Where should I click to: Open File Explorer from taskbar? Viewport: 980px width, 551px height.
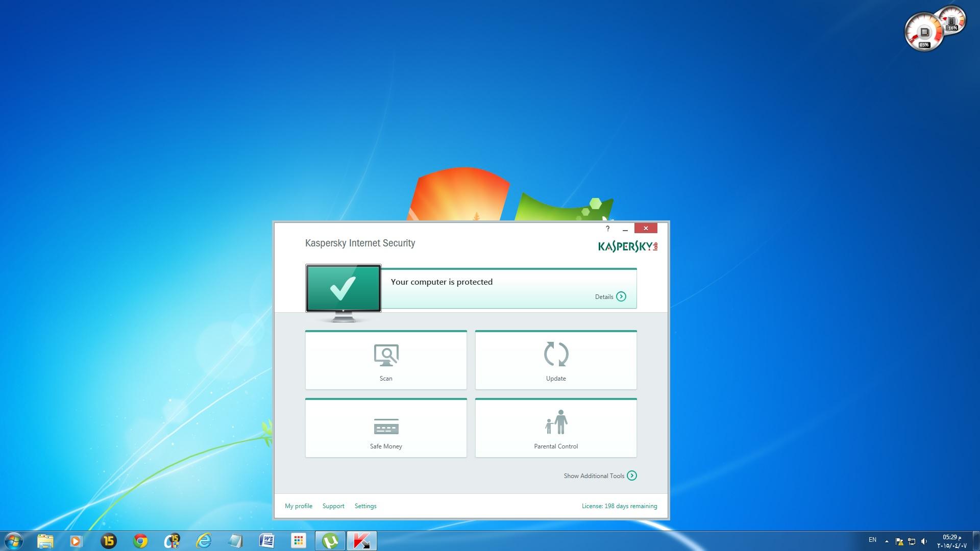(x=45, y=541)
